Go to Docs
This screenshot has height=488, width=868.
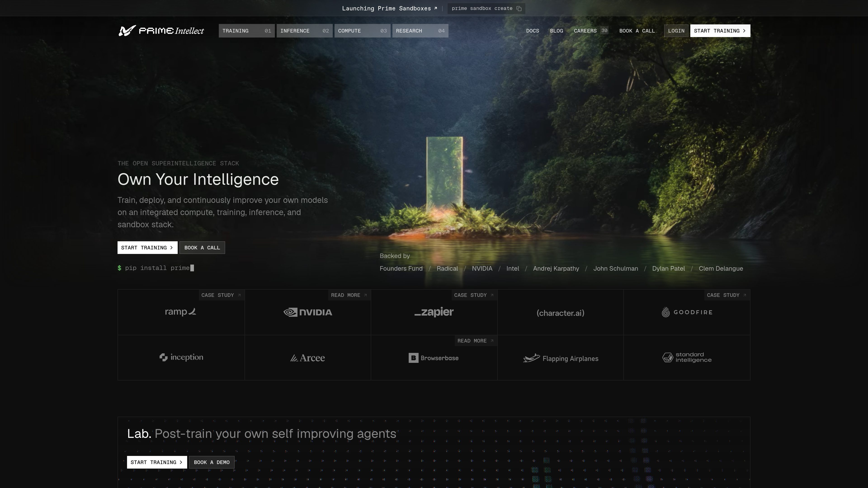click(x=533, y=31)
